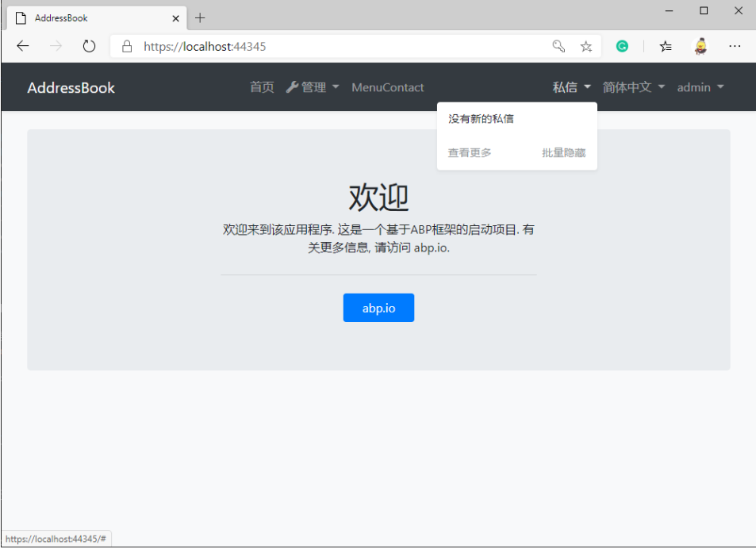Viewport: 756px width, 549px height.
Task: Open the Grammarly extension icon
Action: [622, 46]
